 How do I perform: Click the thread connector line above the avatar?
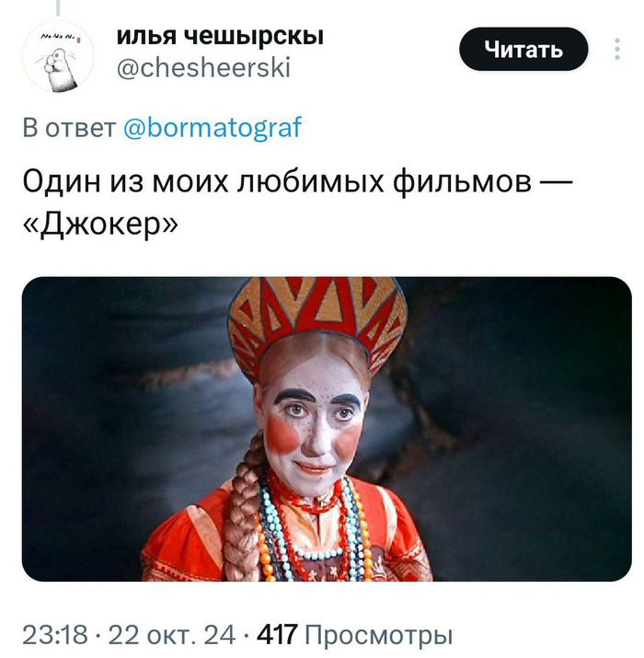[58, 7]
